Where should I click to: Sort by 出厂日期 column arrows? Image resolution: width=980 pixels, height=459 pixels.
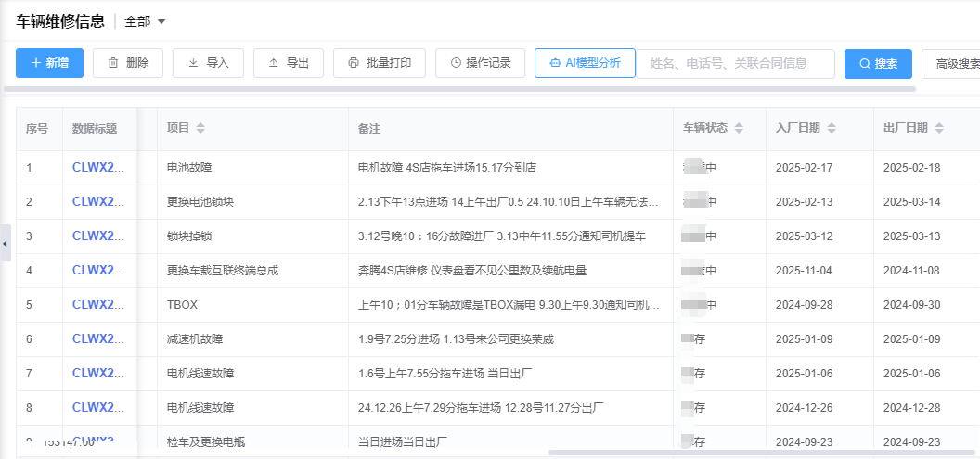click(939, 128)
